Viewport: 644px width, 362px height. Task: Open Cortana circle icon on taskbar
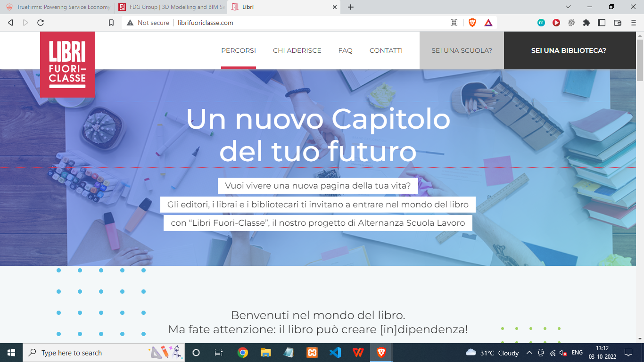pos(196,353)
